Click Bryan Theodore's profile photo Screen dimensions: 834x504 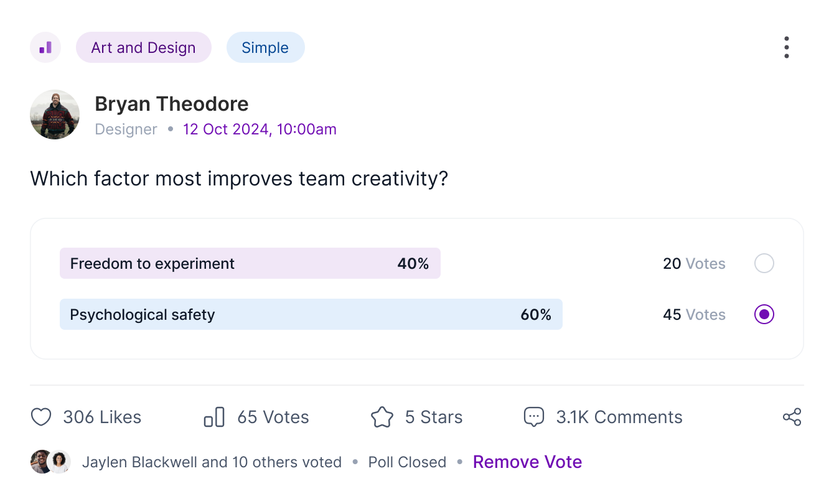point(55,114)
